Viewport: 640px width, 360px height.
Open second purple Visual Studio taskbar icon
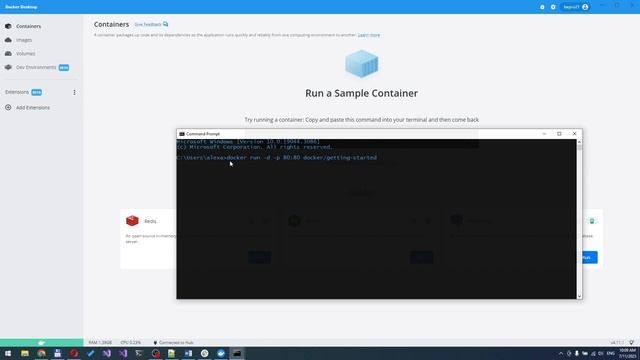click(123, 353)
